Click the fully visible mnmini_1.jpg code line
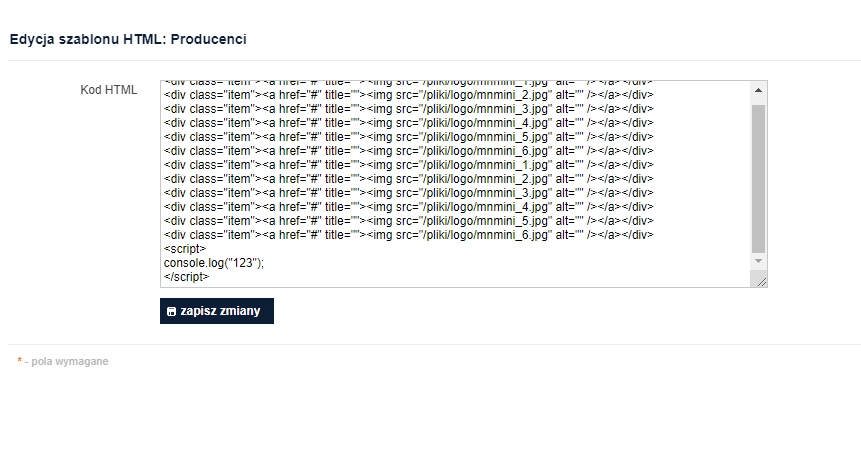 [x=409, y=165]
